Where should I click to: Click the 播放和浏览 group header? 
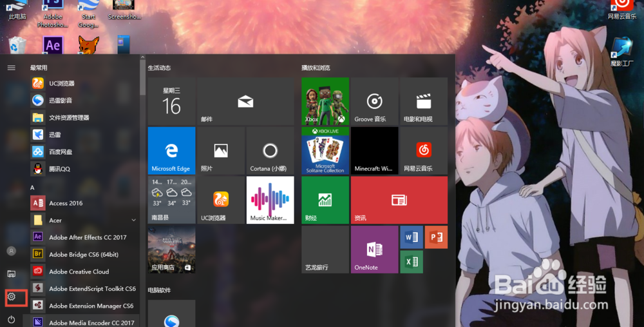[x=316, y=68]
